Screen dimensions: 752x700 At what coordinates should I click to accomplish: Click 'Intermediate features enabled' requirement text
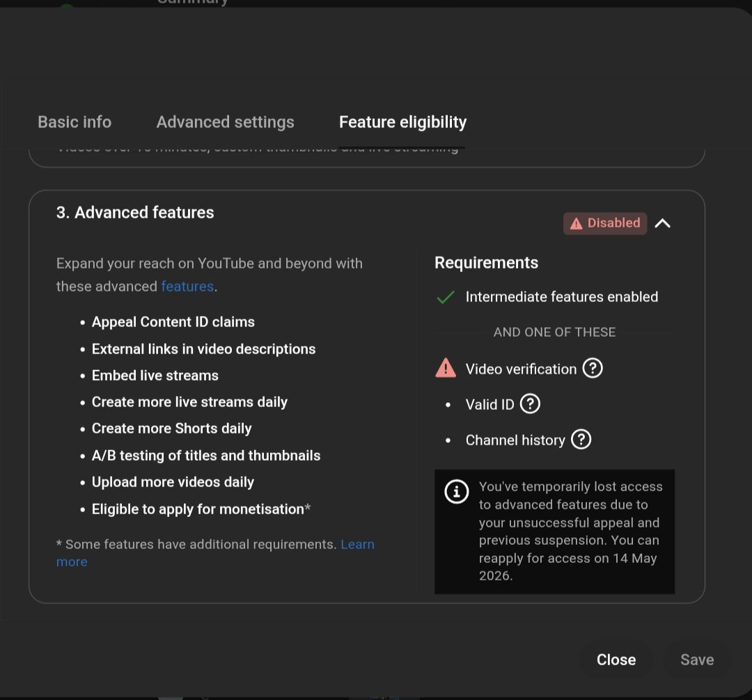[562, 297]
